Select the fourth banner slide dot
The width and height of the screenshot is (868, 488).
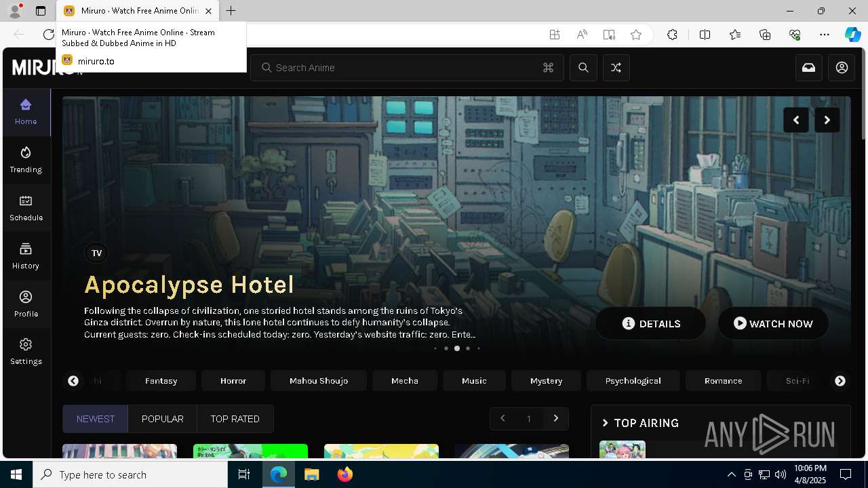click(x=468, y=348)
